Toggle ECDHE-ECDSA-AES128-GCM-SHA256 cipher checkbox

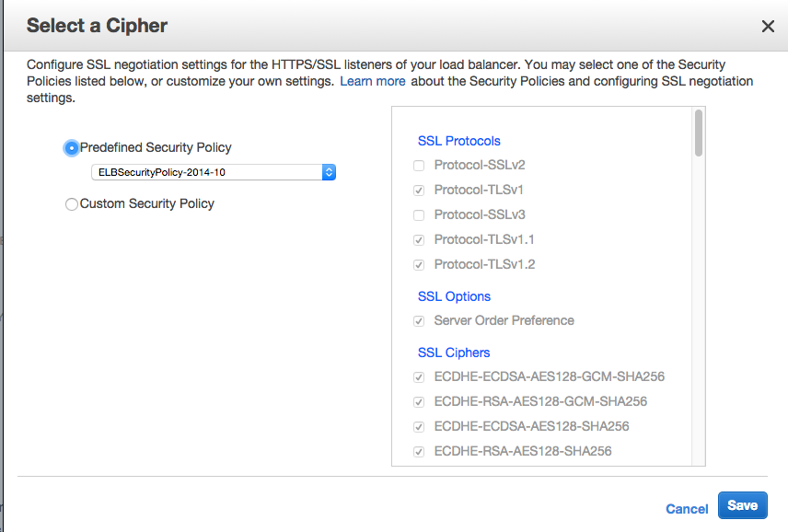click(x=419, y=377)
